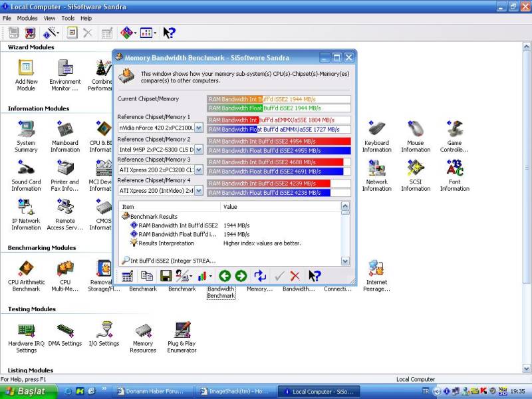Open the IP Network Information module
This screenshot has width=532, height=399.
(26, 214)
